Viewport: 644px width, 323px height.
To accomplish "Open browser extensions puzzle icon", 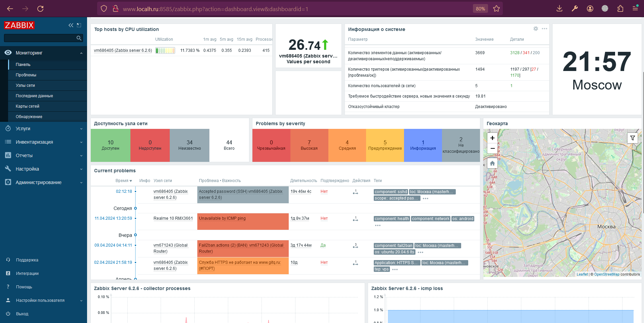I will point(620,9).
